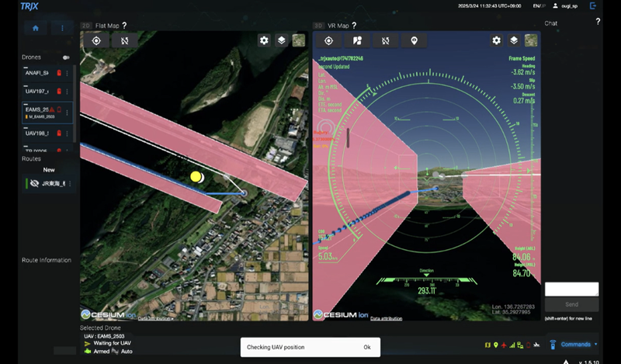Switch VR Map satellite imagery thumbnail

pyautogui.click(x=531, y=40)
